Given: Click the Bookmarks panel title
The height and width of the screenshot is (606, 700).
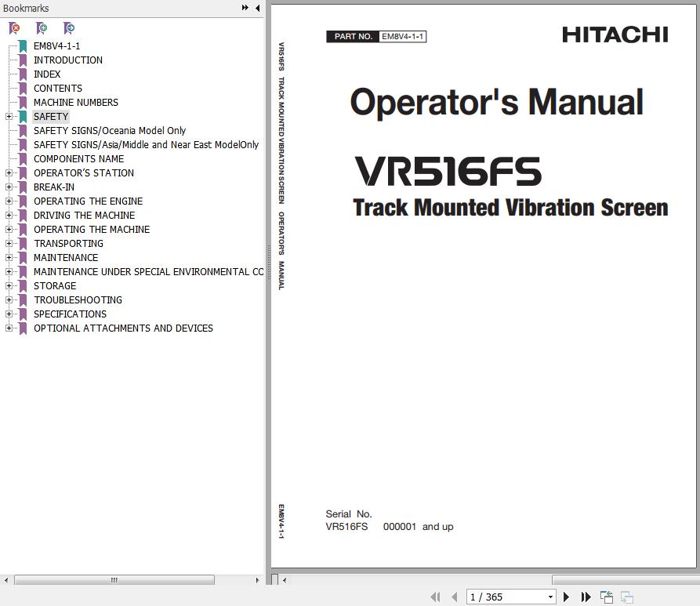Looking at the screenshot, I should 26,8.
